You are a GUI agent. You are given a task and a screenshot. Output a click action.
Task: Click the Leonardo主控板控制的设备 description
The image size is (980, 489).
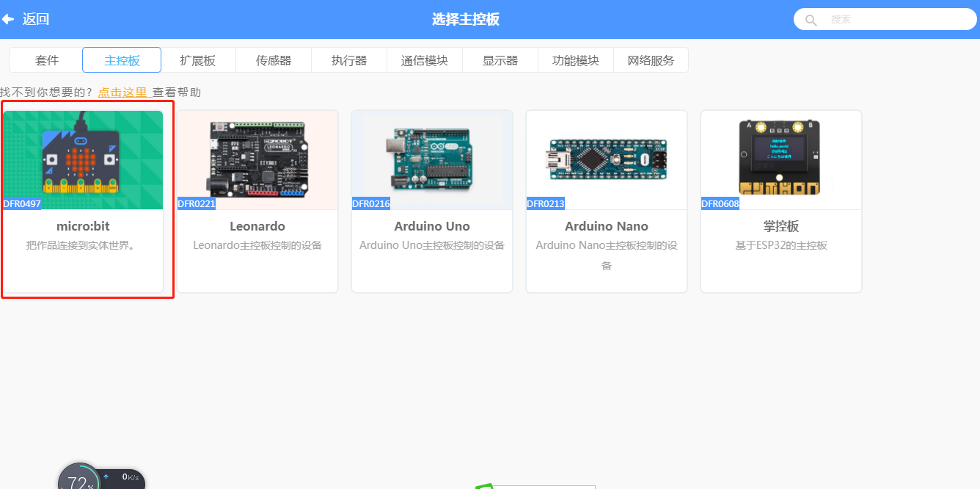click(257, 245)
